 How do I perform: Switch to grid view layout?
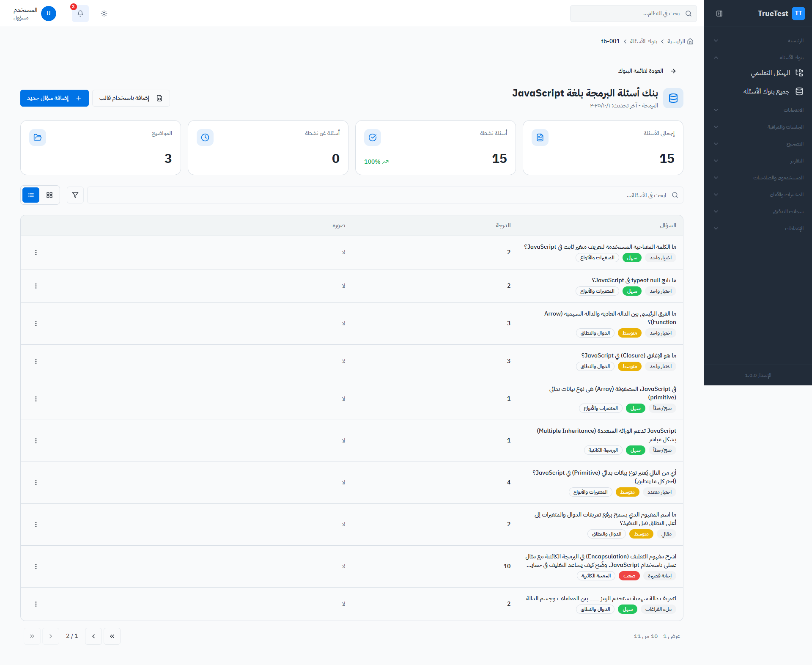(x=49, y=195)
